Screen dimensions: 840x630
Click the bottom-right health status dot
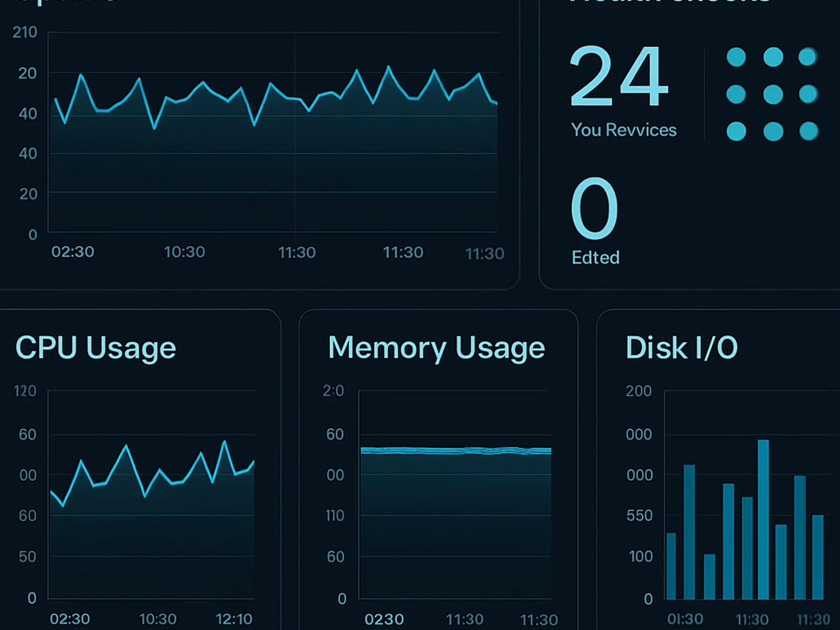[808, 131]
